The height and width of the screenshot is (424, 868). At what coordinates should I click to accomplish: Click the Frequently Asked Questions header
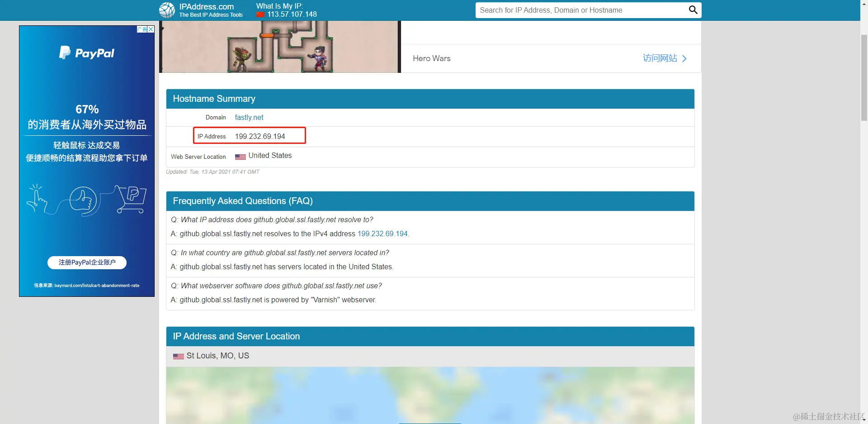click(430, 201)
